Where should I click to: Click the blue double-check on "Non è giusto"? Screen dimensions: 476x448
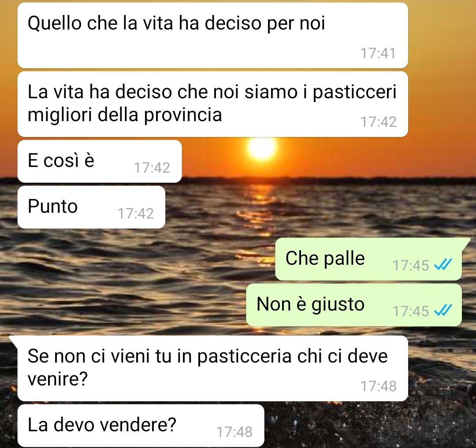pos(443,311)
